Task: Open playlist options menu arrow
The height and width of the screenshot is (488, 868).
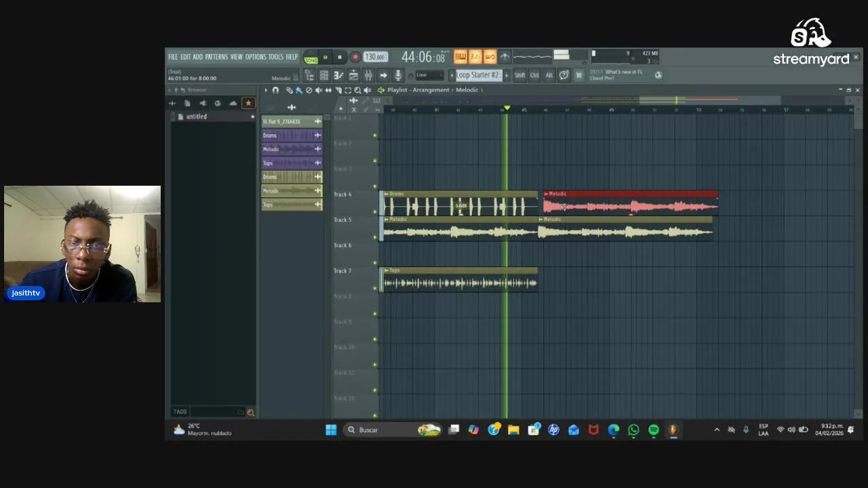Action: point(266,90)
